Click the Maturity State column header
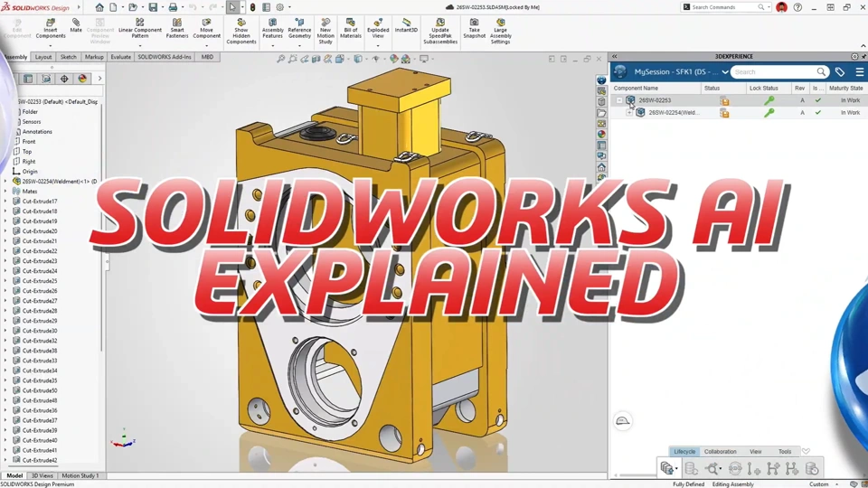Image resolution: width=868 pixels, height=488 pixels. pos(846,88)
